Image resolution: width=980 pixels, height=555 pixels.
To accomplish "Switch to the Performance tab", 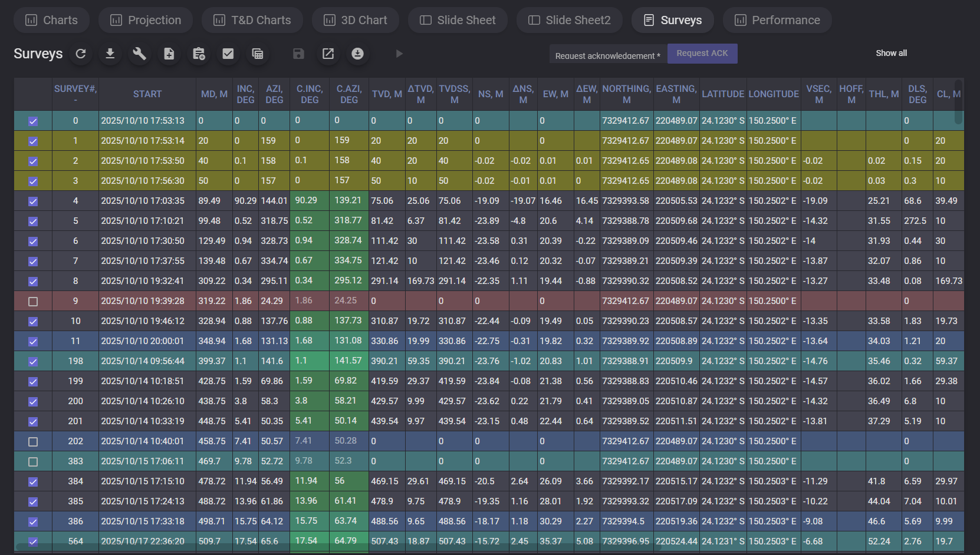I will click(777, 20).
